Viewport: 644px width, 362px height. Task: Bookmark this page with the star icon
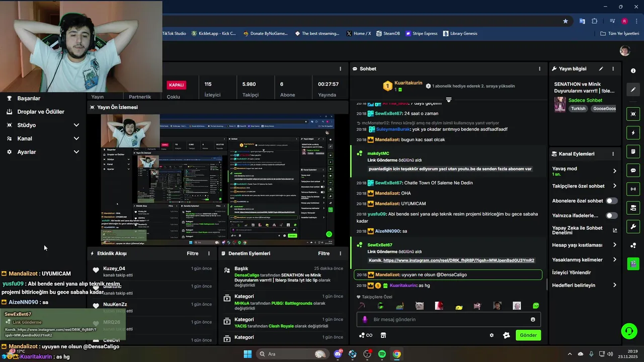point(566,21)
